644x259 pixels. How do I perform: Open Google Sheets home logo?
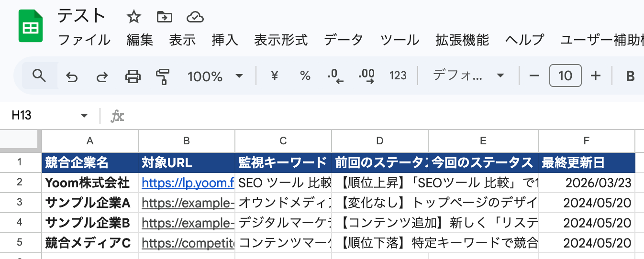click(x=31, y=28)
